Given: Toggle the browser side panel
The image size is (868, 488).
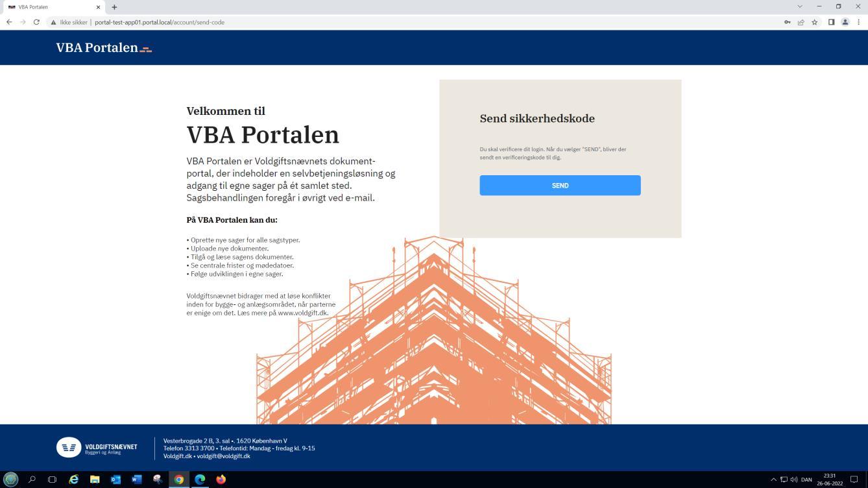Looking at the screenshot, I should [x=831, y=22].
